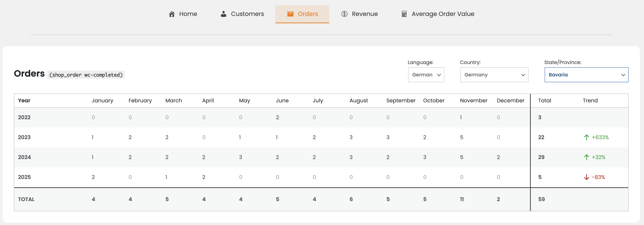Click the -83% trend value

click(598, 177)
